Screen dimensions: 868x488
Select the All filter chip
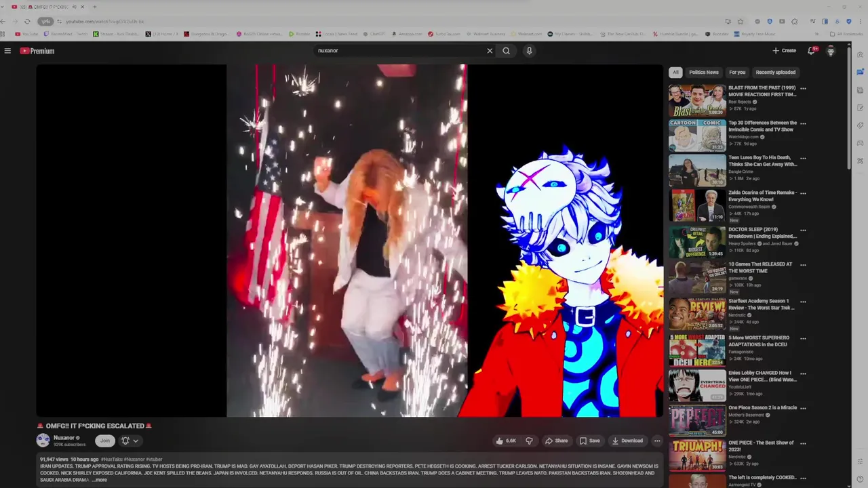(675, 73)
